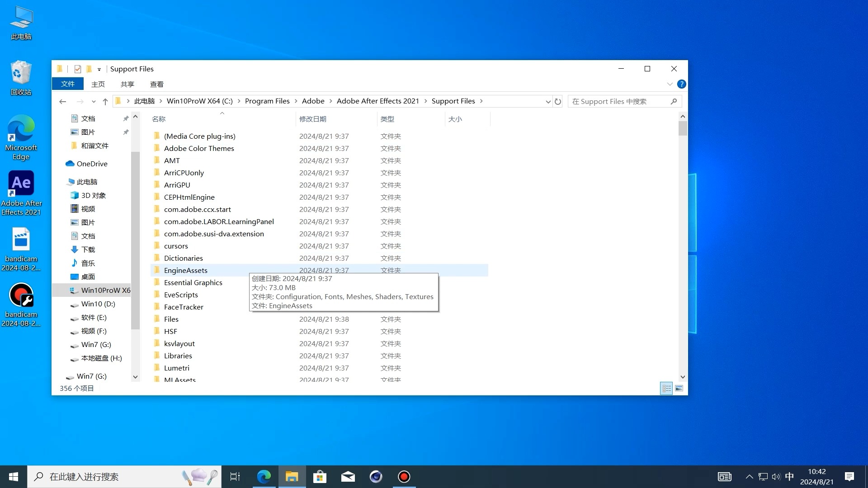Switch to large icons view button
Image resolution: width=868 pixels, height=488 pixels.
click(679, 388)
